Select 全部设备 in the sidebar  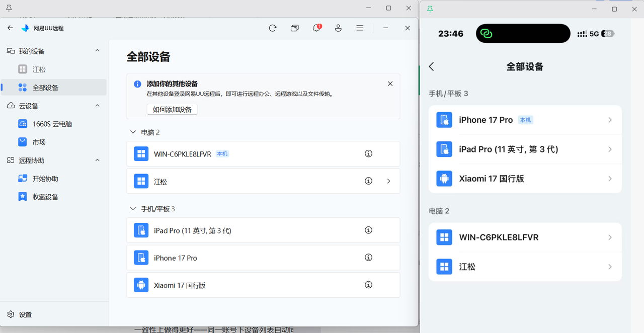(x=53, y=87)
